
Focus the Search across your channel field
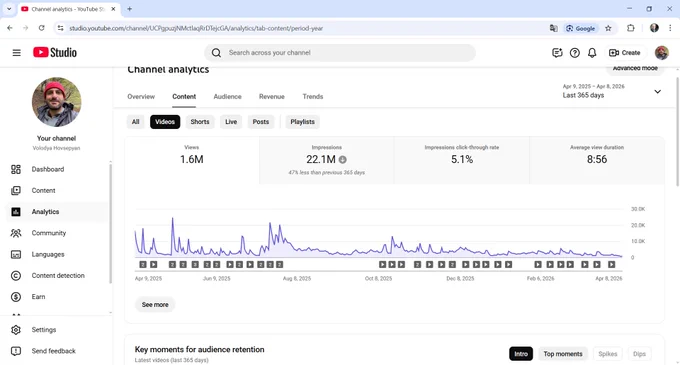point(340,53)
